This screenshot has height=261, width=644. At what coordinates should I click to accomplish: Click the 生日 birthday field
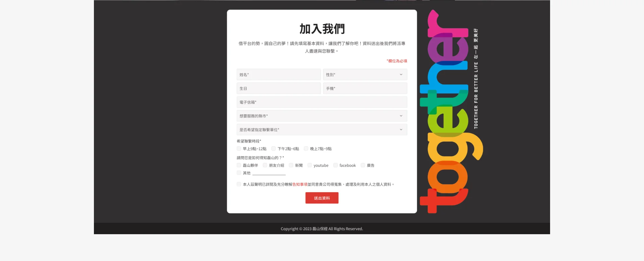pyautogui.click(x=278, y=88)
